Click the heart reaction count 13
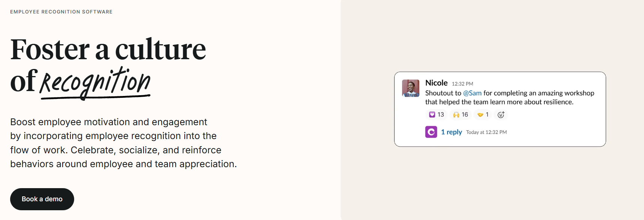The image size is (644, 220). pos(441,115)
